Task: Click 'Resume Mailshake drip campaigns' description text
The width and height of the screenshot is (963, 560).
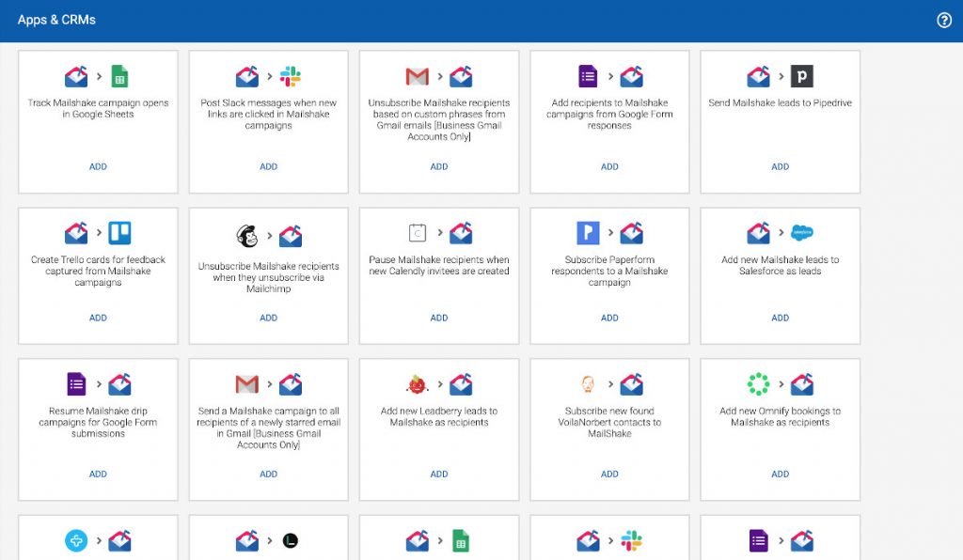Action: (98, 422)
